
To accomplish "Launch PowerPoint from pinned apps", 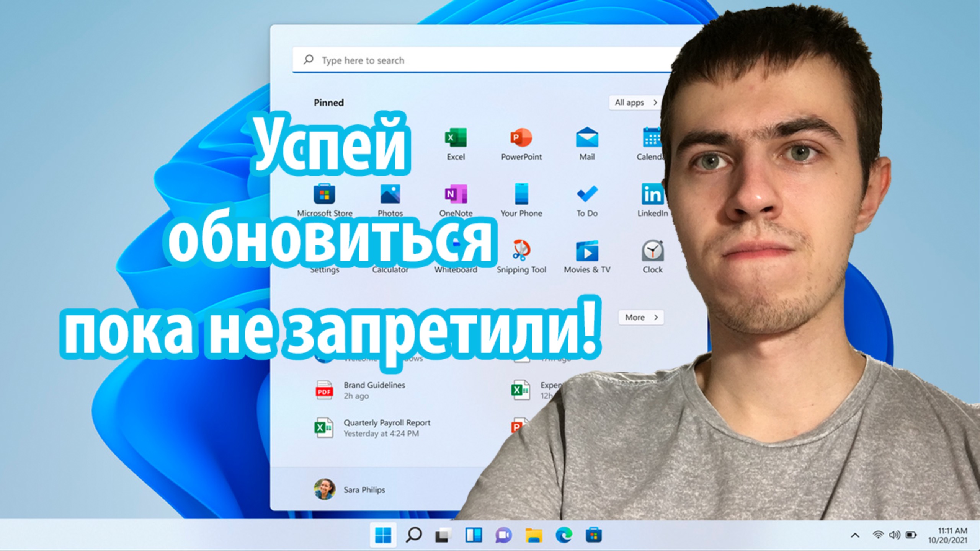I will click(x=521, y=144).
